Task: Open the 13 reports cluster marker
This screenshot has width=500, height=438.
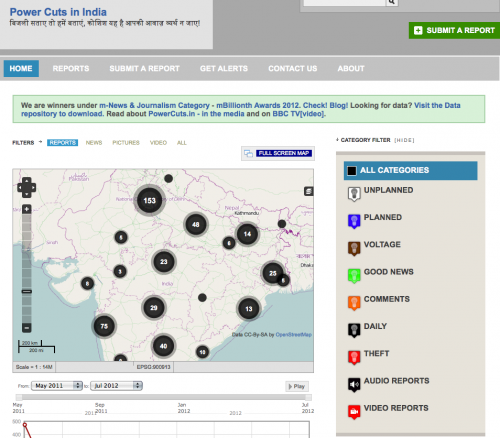Action: [249, 309]
